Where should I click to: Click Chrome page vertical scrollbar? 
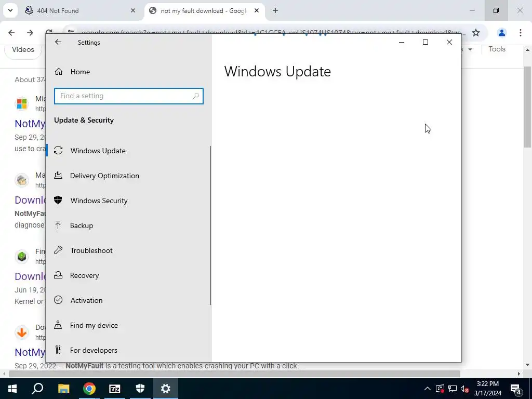pyautogui.click(x=528, y=107)
